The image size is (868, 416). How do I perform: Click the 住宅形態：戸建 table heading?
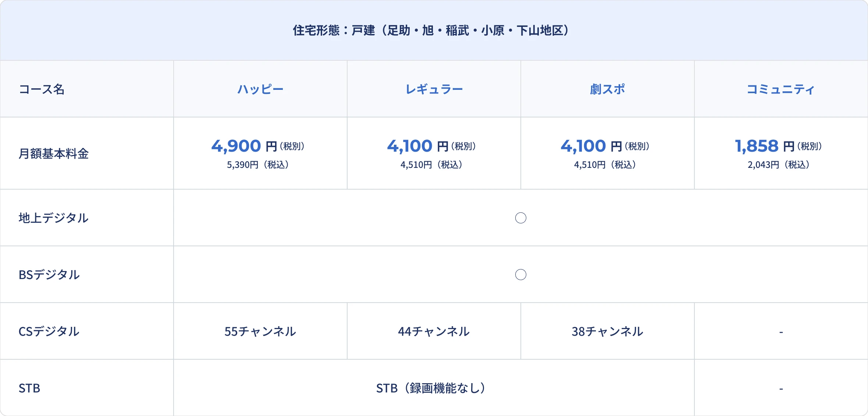pyautogui.click(x=431, y=31)
